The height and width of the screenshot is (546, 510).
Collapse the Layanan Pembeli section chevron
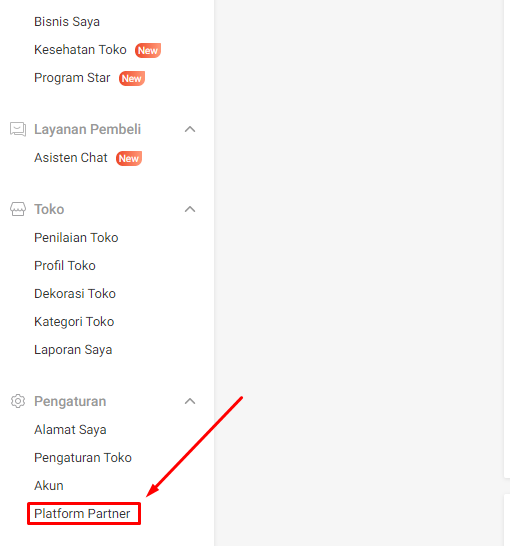[190, 129]
